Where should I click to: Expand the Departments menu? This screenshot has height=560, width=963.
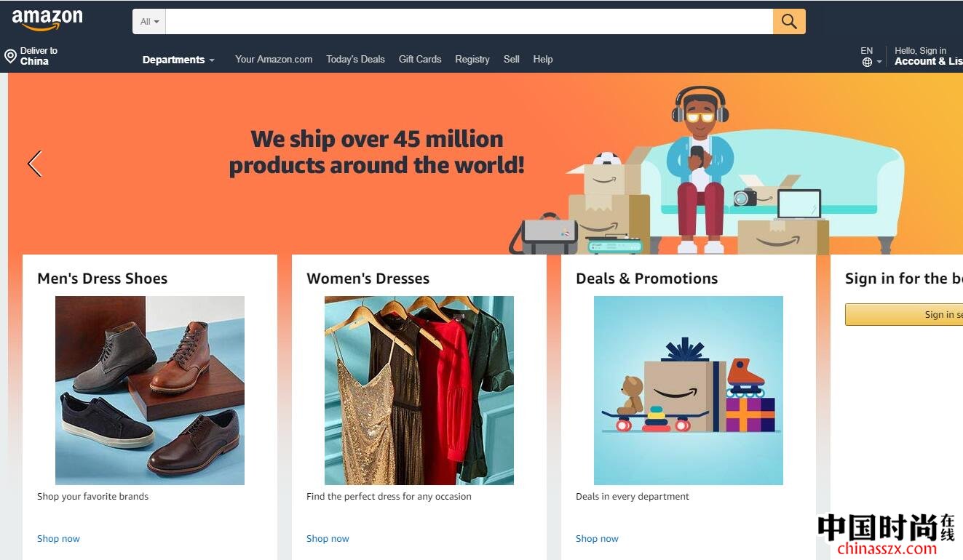click(x=178, y=60)
